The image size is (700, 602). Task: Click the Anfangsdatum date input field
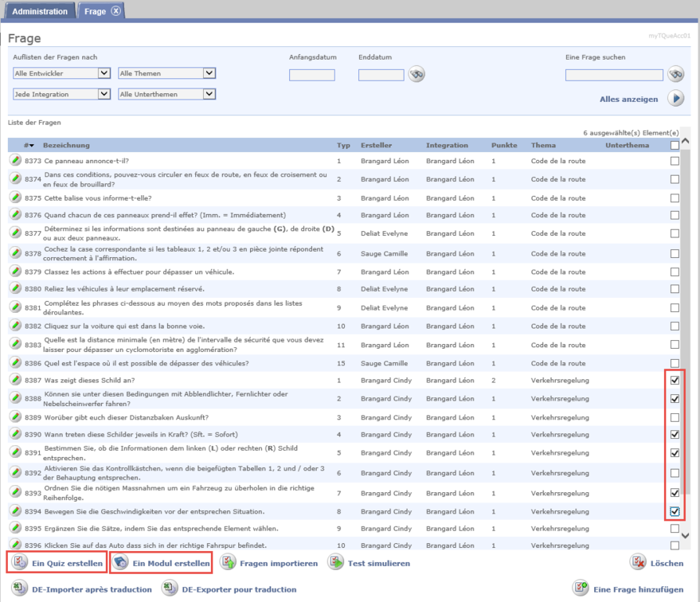[x=311, y=76]
